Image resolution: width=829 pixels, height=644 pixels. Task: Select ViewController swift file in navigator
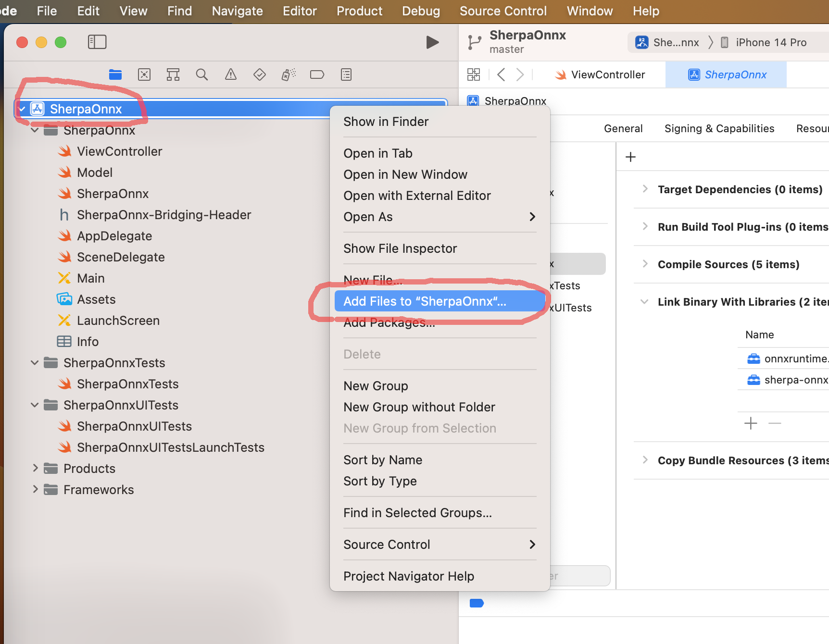tap(110, 151)
